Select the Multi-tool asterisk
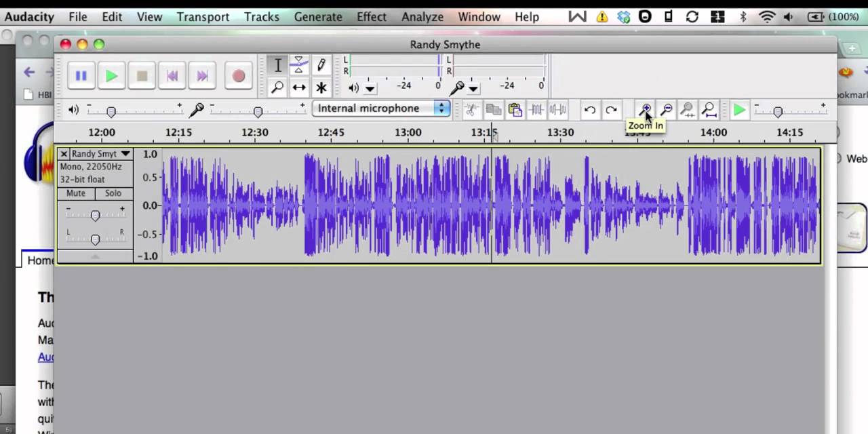The height and width of the screenshot is (434, 868). [x=321, y=87]
